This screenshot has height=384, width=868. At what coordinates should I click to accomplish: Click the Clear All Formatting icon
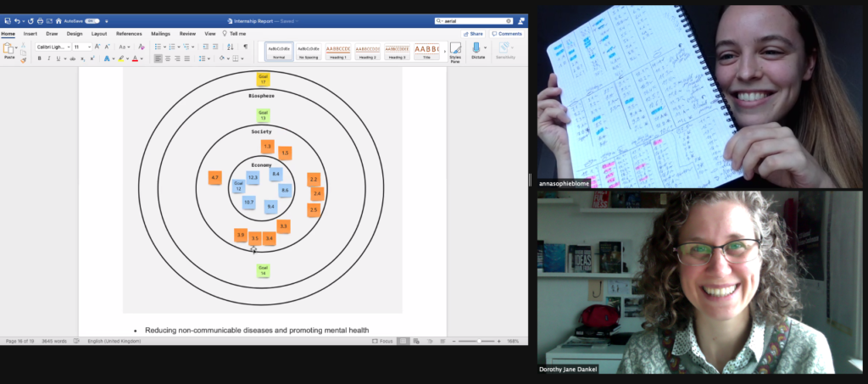(142, 47)
